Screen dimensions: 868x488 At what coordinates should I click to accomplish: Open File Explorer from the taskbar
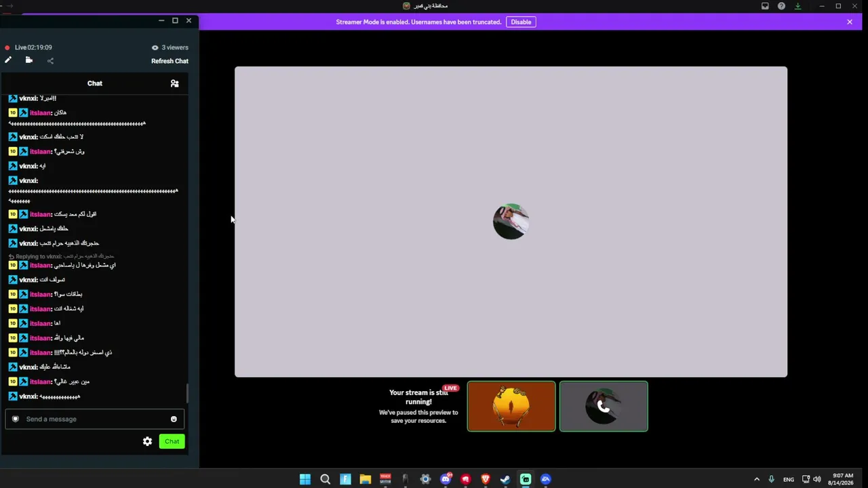click(365, 479)
